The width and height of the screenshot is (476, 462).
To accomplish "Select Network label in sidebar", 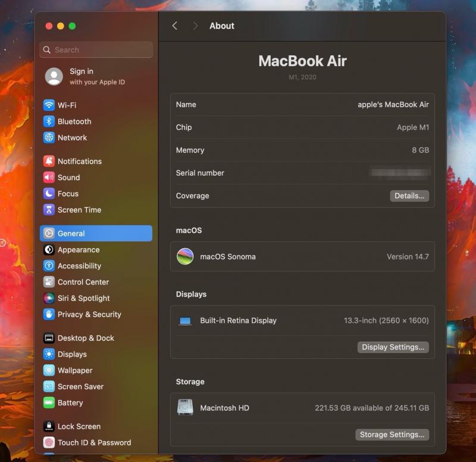I will point(72,138).
